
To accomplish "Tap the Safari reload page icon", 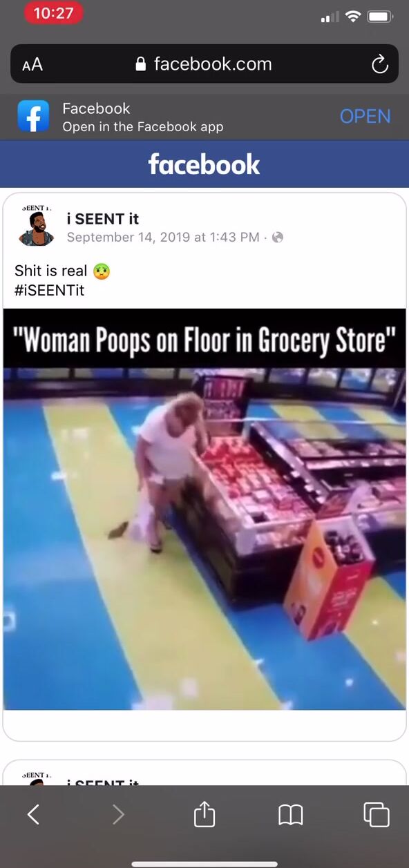I will click(379, 65).
